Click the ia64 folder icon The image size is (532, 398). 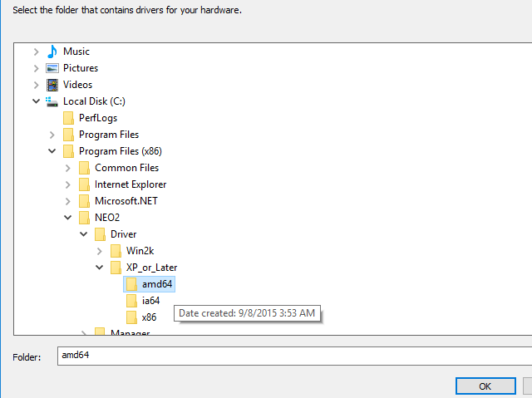[131, 301]
